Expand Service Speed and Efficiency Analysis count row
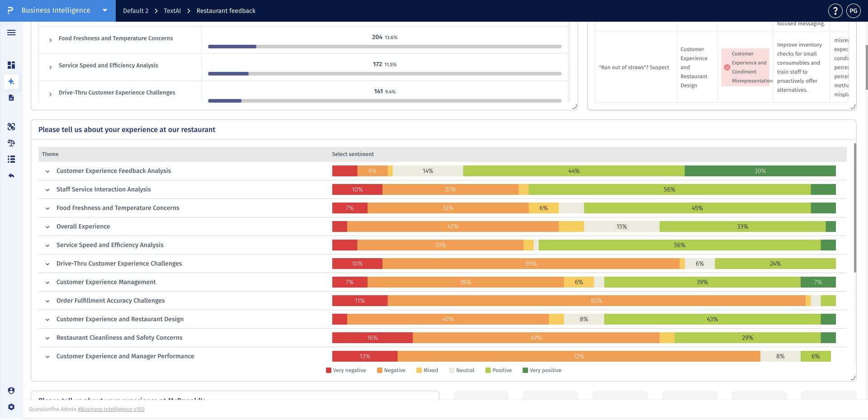Screen dimensions: 868x420 coord(50,67)
